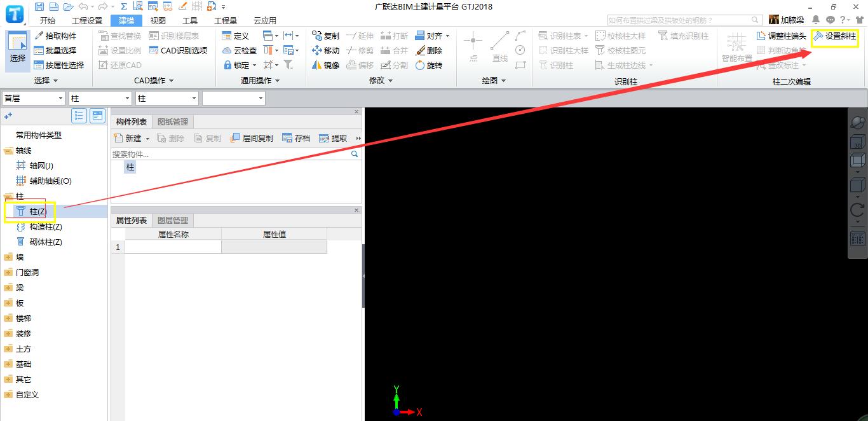Image resolution: width=868 pixels, height=421 pixels.
Task: Click the notification bell icon
Action: 816,20
